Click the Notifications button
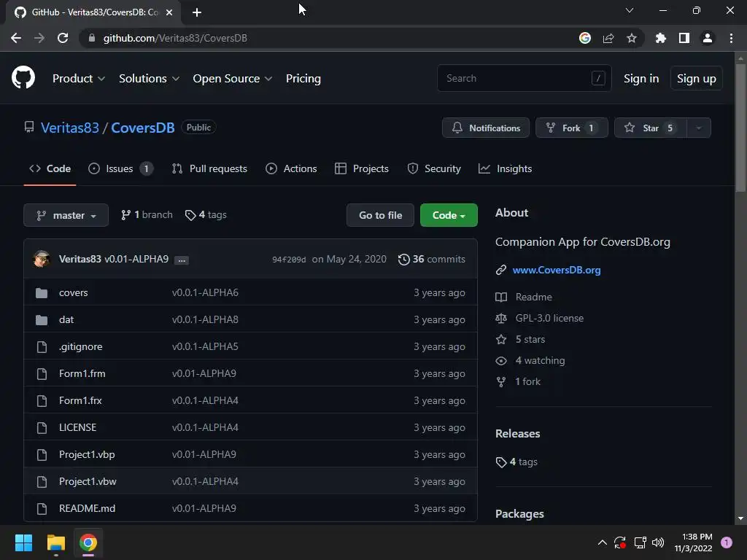This screenshot has height=560, width=747. [485, 128]
